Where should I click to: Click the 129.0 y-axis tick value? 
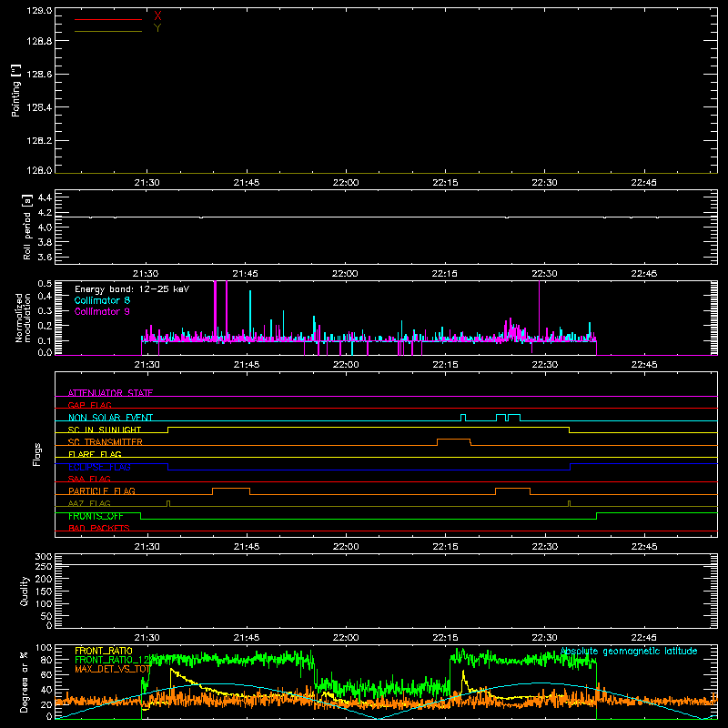[x=39, y=11]
